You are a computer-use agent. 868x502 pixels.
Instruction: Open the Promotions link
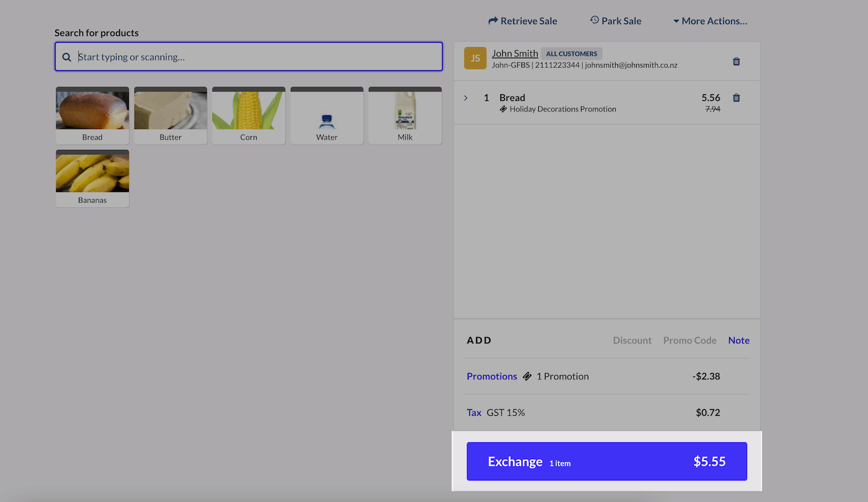click(x=492, y=376)
